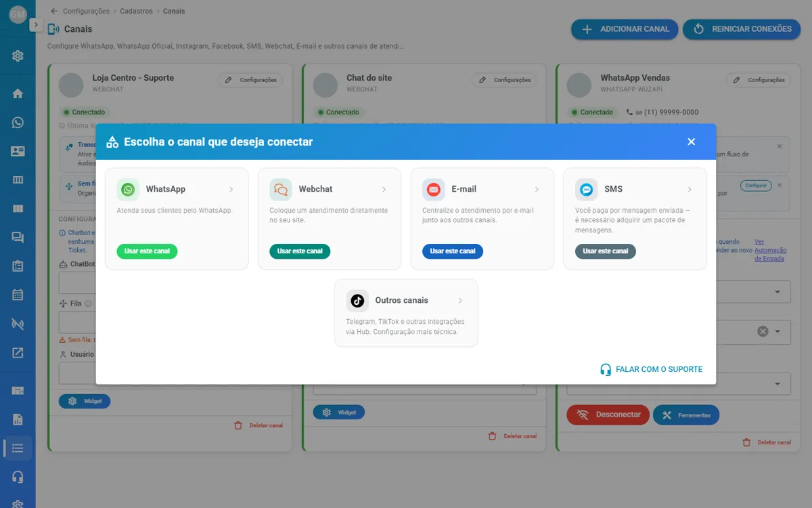
Task: Open Configurações for Loja Centro - Suporte
Action: [x=250, y=80]
